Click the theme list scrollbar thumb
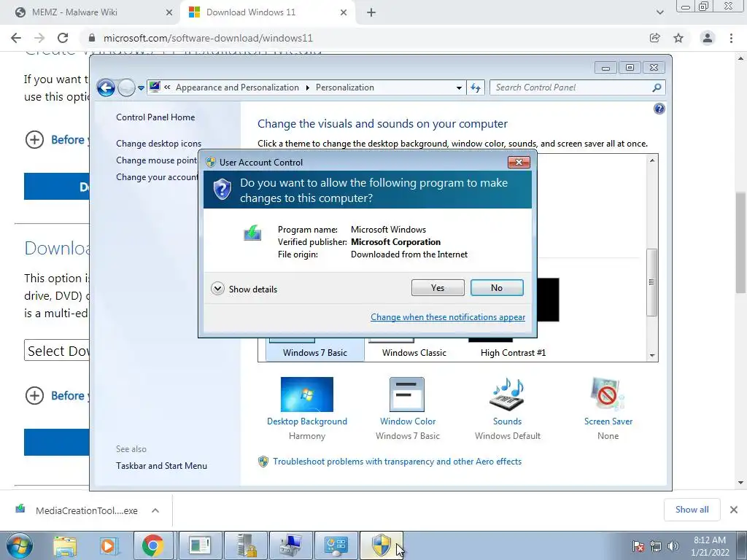 [652, 282]
